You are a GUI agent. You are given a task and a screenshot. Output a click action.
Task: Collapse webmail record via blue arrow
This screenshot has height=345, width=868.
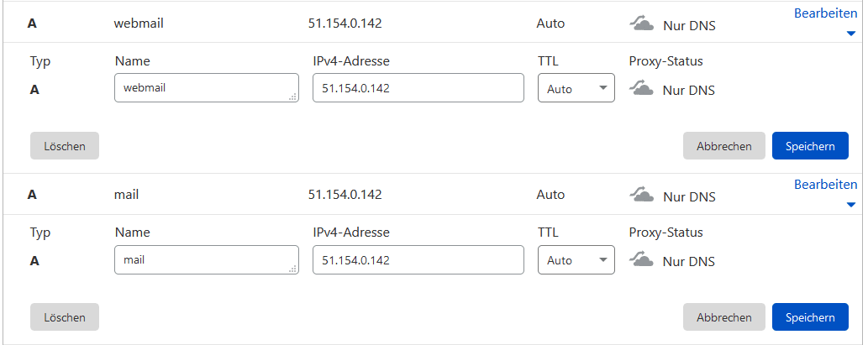tap(851, 34)
